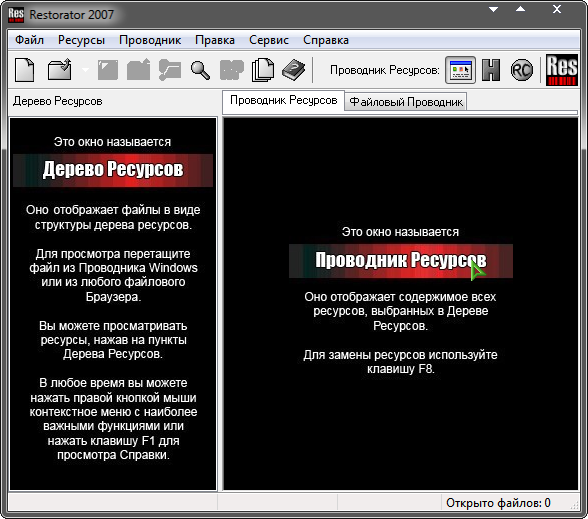
Task: Click the New file toolbar icon
Action: [x=25, y=70]
